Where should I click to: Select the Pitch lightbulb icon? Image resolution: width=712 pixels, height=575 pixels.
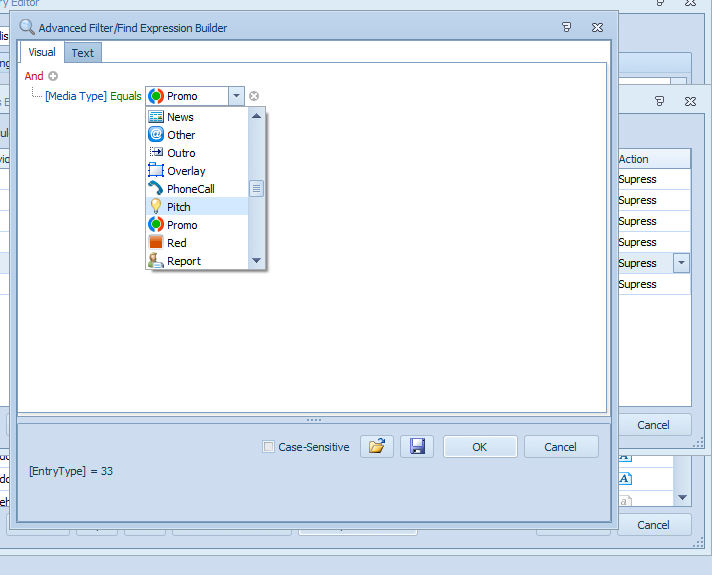156,207
